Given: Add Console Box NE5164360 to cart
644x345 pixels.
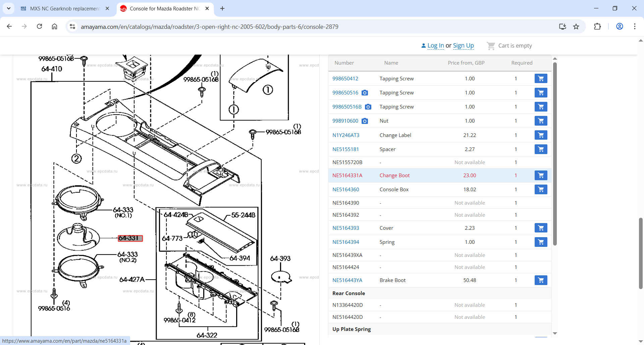Looking at the screenshot, I should coord(541,189).
